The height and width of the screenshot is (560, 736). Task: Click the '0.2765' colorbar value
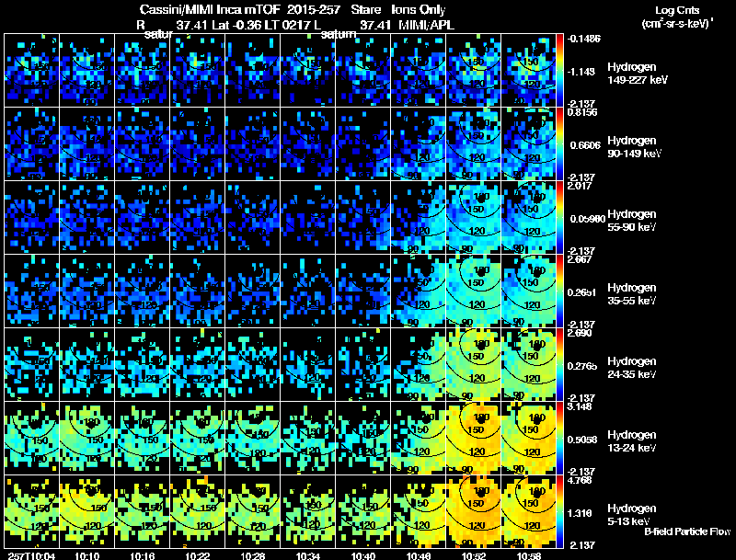(582, 366)
